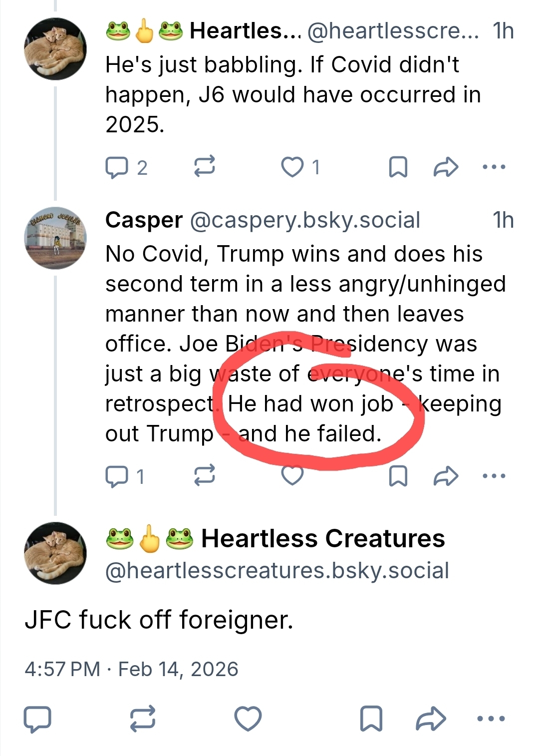Image resolution: width=539 pixels, height=756 pixels.
Task: Like the "He's just babbling" post
Action: pos(292,167)
